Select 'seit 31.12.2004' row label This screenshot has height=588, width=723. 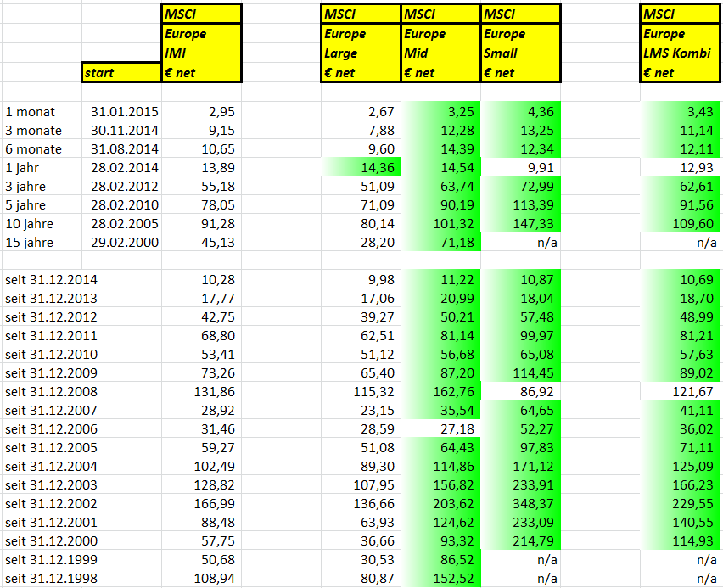click(x=51, y=467)
